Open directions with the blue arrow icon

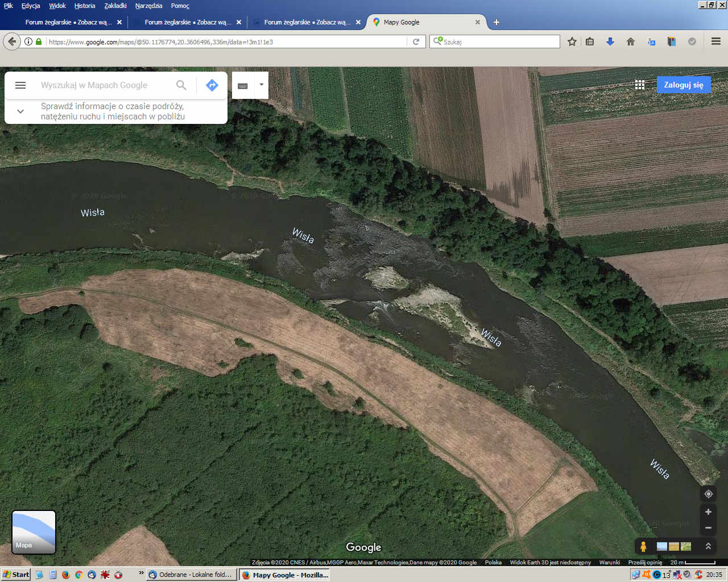click(212, 85)
